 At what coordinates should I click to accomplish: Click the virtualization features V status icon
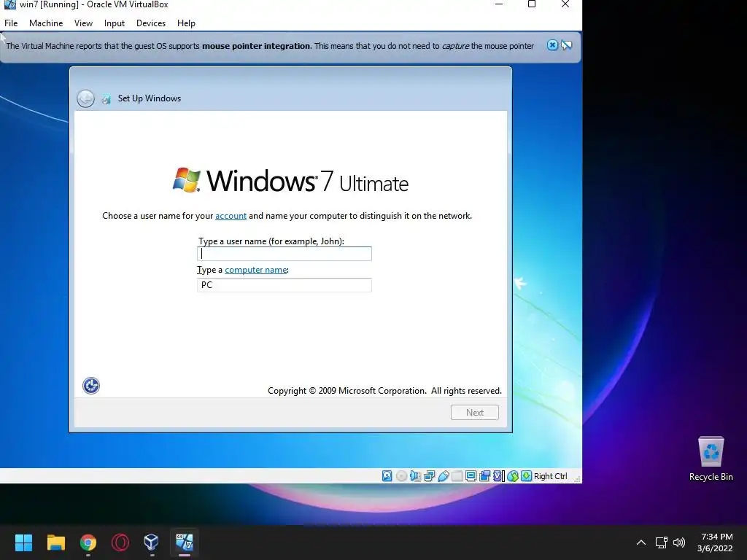(498, 475)
